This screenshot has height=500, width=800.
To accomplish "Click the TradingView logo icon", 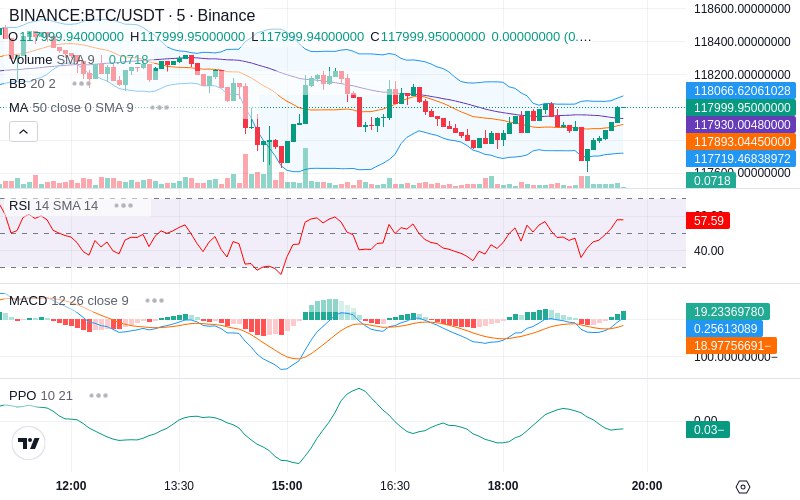I will 29,443.
